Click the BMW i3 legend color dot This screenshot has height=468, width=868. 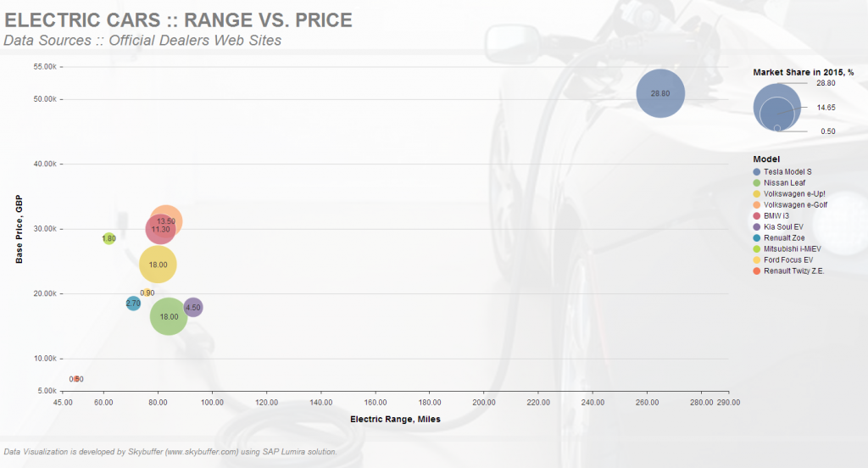click(x=757, y=216)
